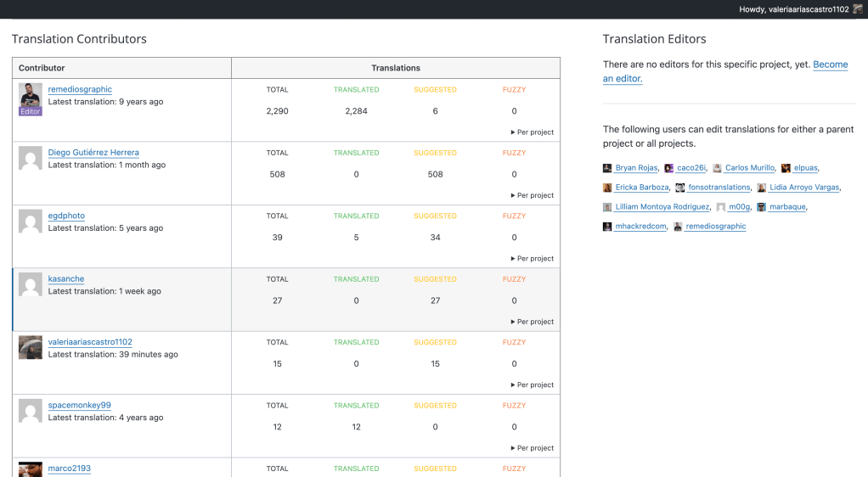Click remediosgraphic's contributor avatar photo

(31, 95)
